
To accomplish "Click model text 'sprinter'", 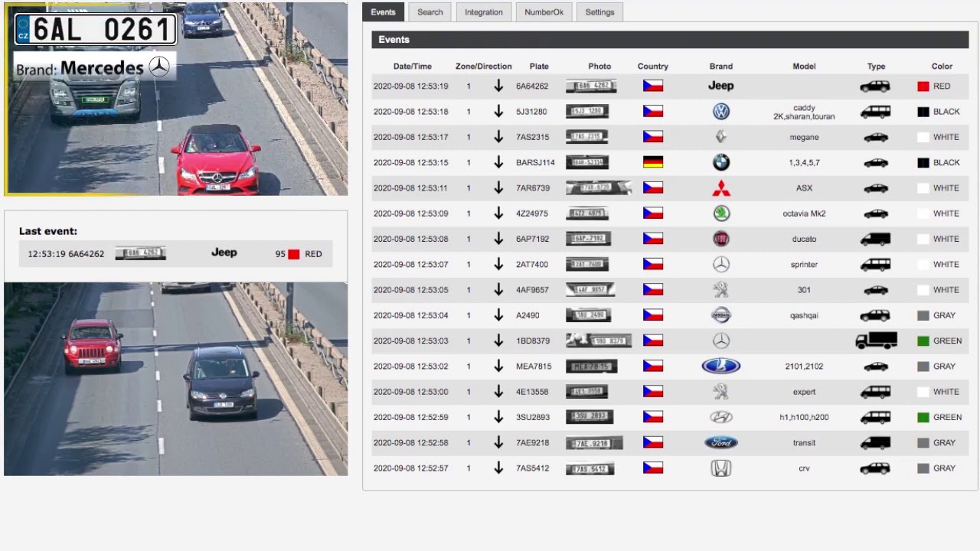I will pos(804,264).
